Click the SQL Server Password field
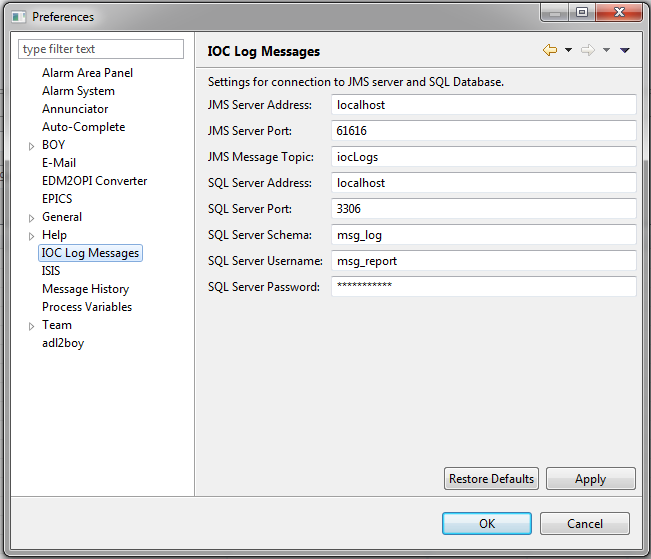 click(x=484, y=287)
